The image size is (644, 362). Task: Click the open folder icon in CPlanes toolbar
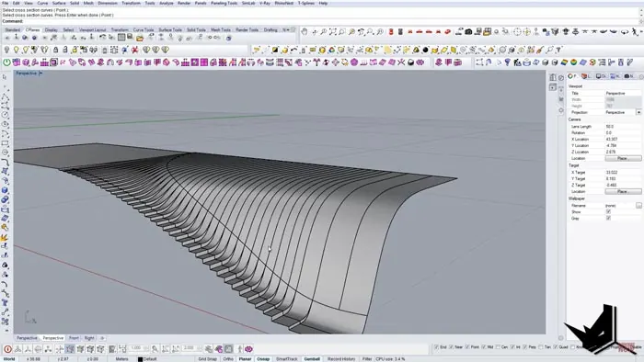(x=140, y=38)
